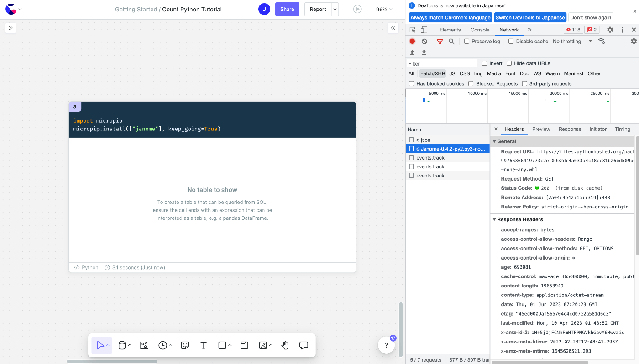Check the Invert filter checkbox
The image size is (639, 364).
point(484,63)
